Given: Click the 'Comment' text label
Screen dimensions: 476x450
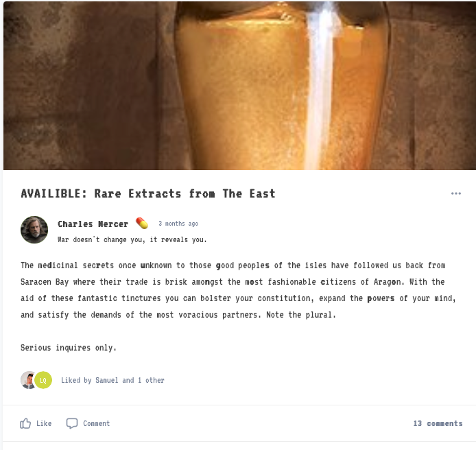Looking at the screenshot, I should pyautogui.click(x=97, y=423).
